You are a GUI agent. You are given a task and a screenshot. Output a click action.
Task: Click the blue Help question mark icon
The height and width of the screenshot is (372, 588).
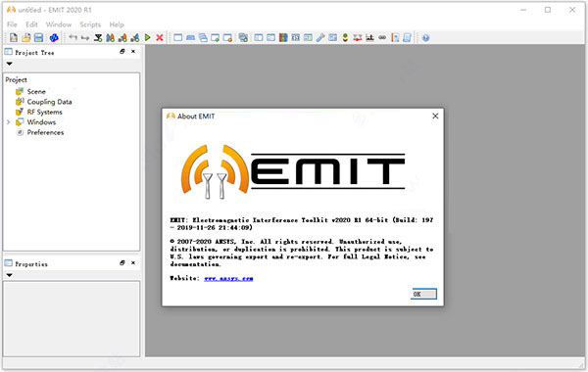[425, 37]
